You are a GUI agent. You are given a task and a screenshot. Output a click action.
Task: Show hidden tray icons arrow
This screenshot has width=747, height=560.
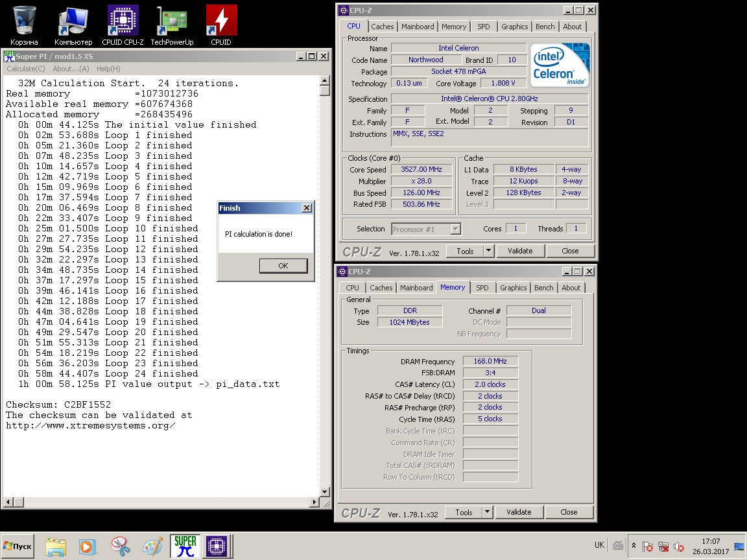click(x=634, y=546)
